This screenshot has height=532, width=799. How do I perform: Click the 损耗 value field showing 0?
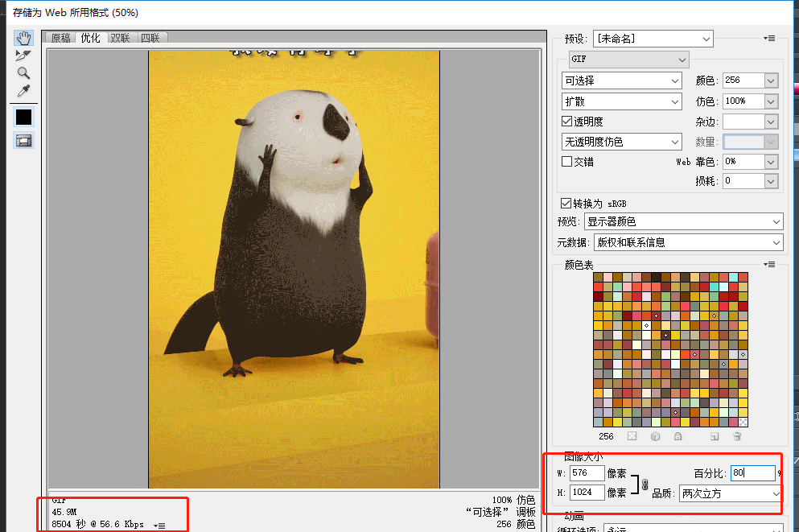[x=743, y=181]
